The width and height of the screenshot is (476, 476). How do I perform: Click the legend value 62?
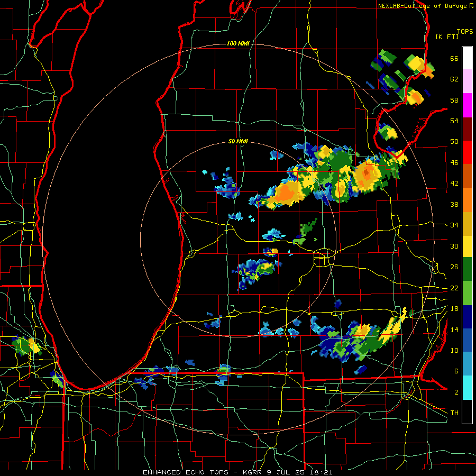tap(454, 79)
